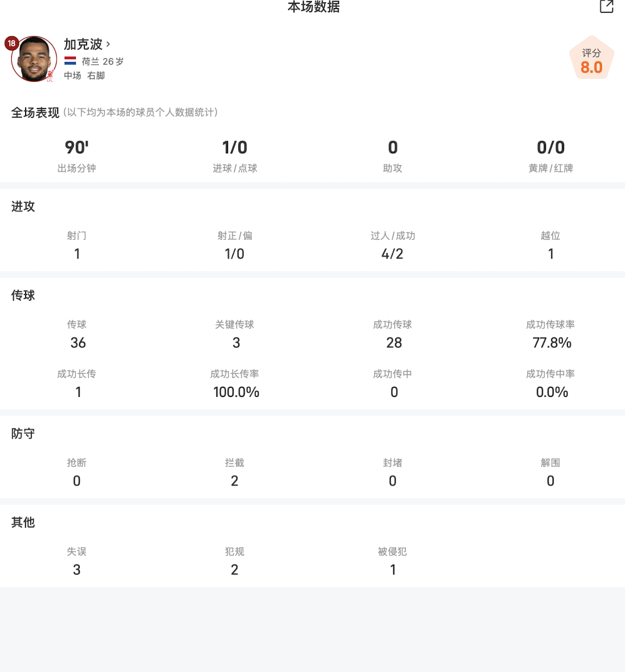Click the 关键传球 stat value 3

point(236,342)
